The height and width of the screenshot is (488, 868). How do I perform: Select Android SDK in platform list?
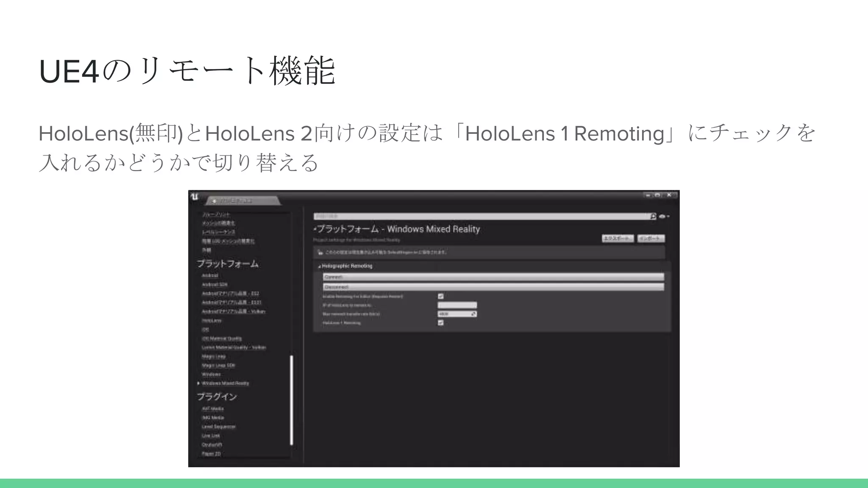click(215, 285)
